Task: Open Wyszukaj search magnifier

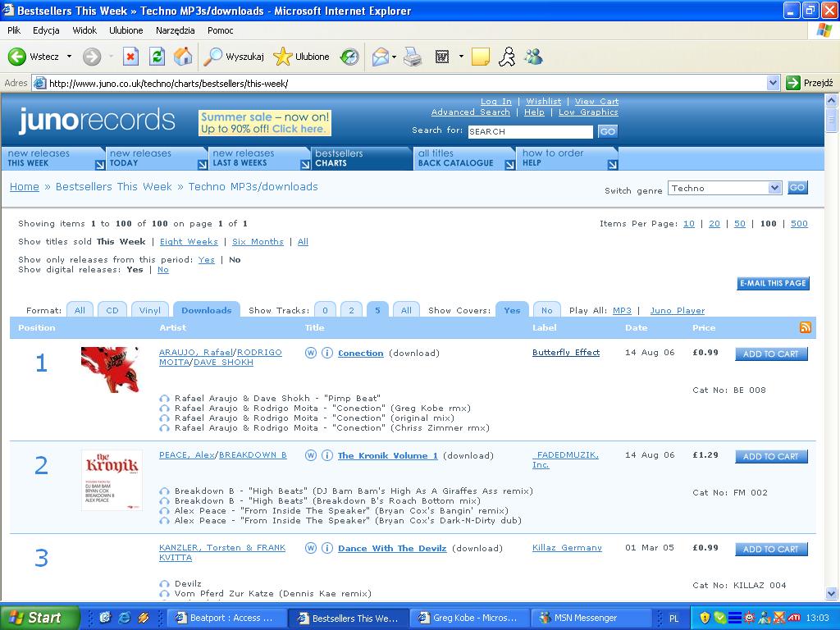Action: pyautogui.click(x=213, y=57)
